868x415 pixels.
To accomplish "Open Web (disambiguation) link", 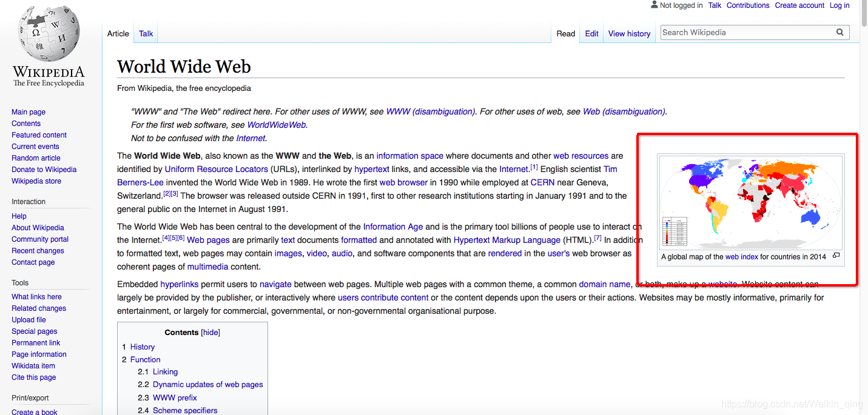I will [624, 111].
